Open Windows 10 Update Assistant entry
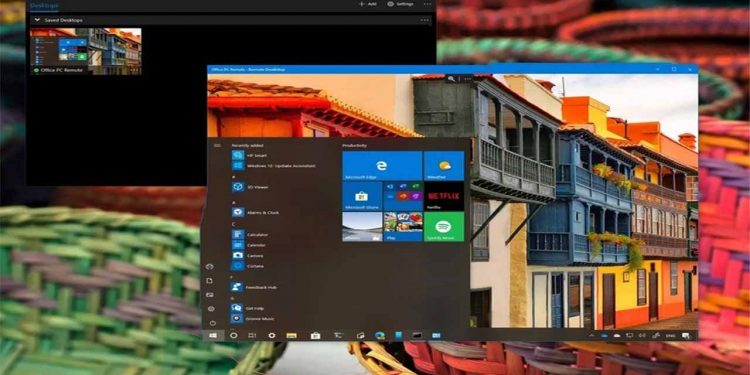750x375 pixels. 274,166
